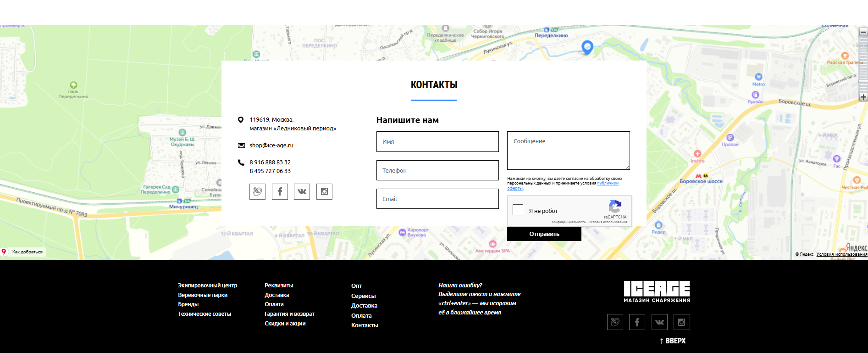The width and height of the screenshot is (868, 353).
Task: Open footer link Технические советы
Action: 205,314
